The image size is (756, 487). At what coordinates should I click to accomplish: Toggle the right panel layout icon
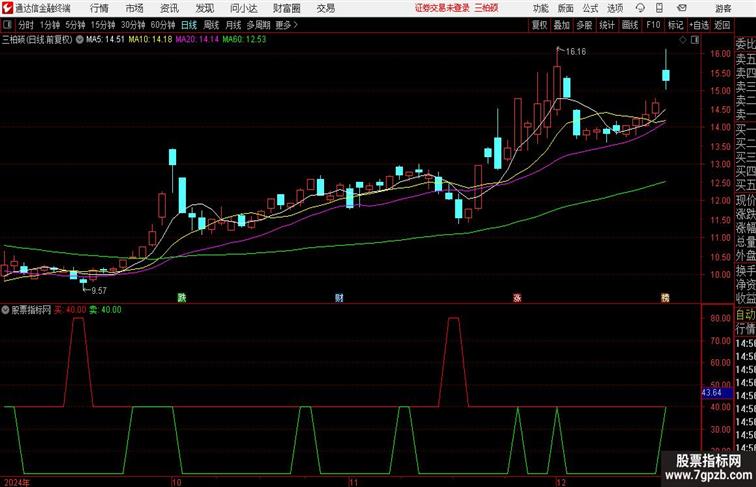[x=695, y=40]
